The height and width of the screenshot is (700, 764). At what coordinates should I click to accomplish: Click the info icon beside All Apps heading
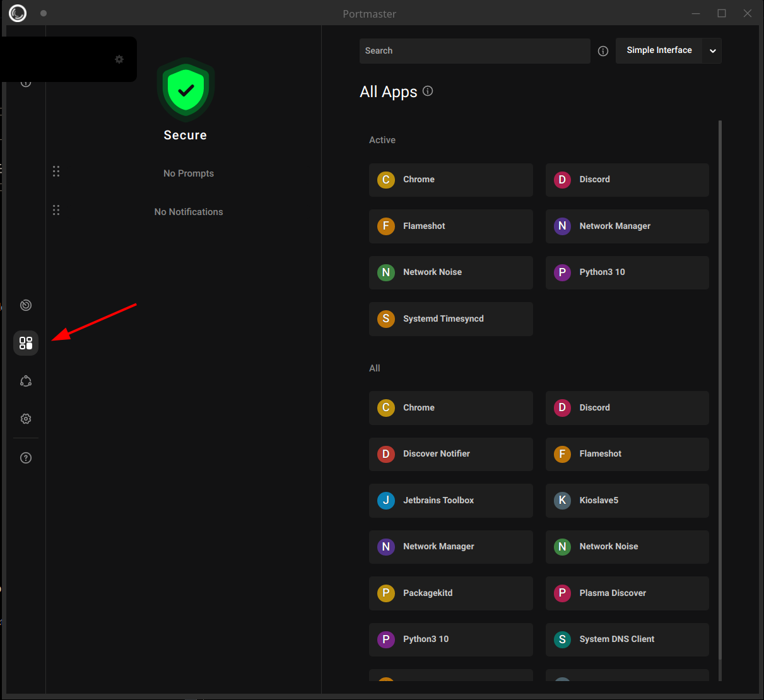point(428,91)
